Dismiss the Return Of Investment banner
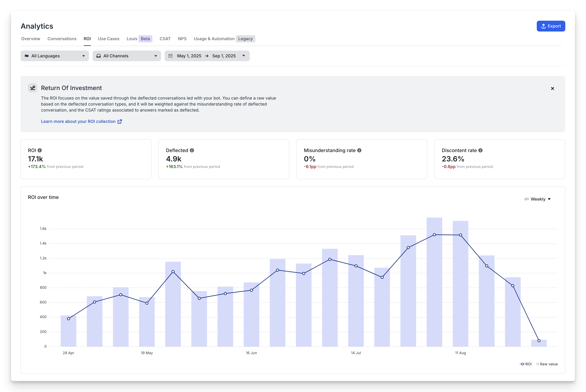Screen dimensions: 586x392 coord(552,89)
